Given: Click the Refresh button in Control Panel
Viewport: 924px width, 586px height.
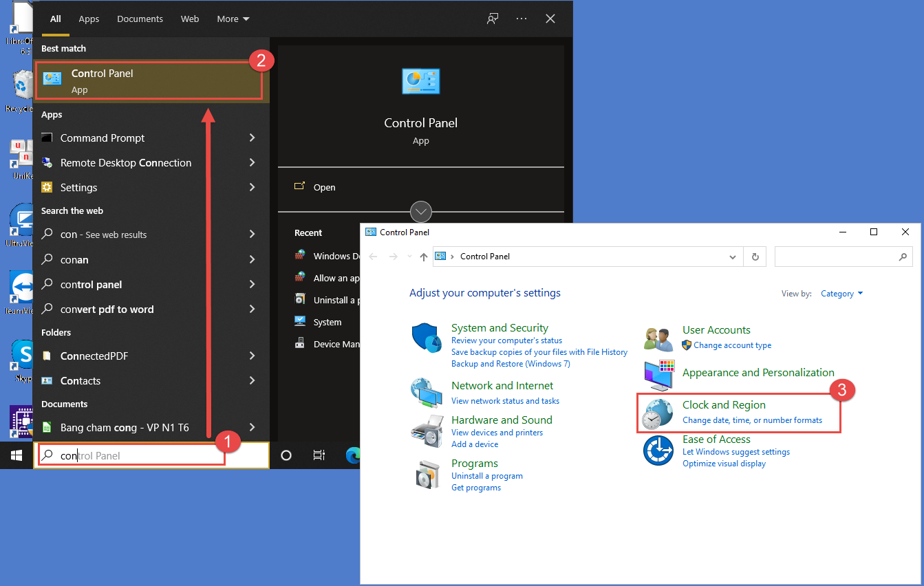Looking at the screenshot, I should (x=755, y=257).
